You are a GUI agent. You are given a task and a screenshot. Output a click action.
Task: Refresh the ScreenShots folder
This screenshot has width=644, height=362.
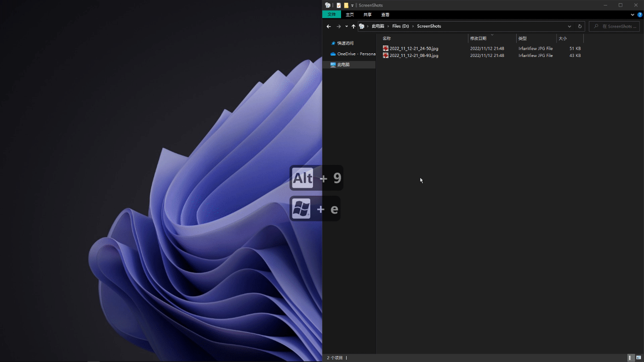580,26
